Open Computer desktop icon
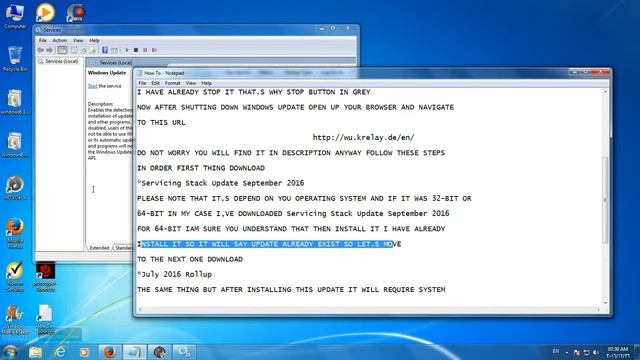Screen dimensions: 640x360 tap(15, 16)
